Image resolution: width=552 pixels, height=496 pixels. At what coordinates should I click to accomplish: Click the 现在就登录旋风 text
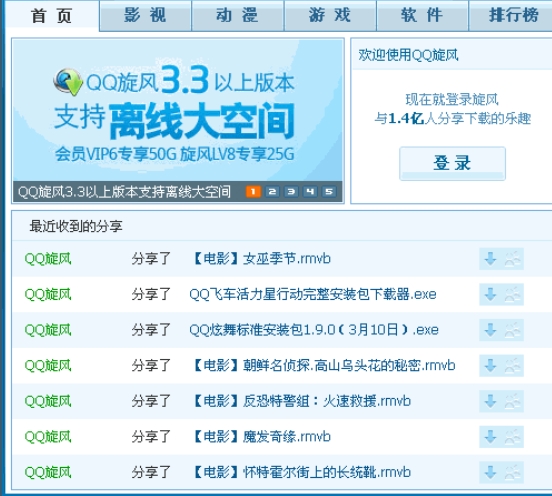coord(452,99)
